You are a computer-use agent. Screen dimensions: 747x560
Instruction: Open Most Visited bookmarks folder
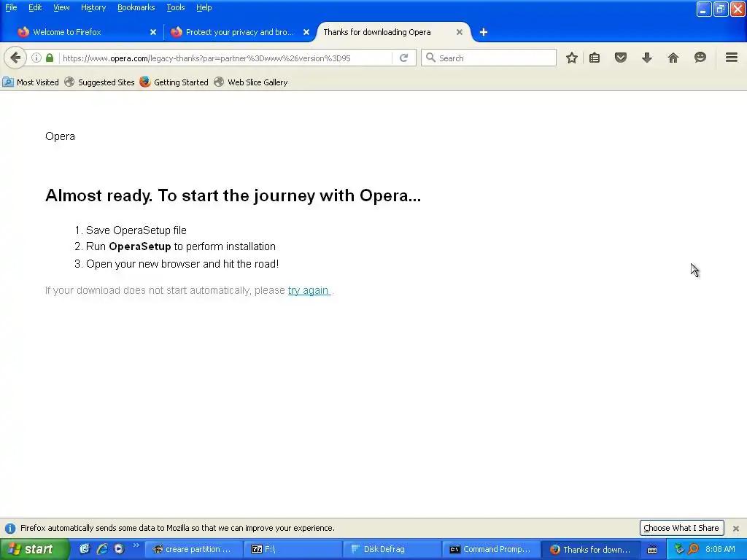tap(31, 82)
